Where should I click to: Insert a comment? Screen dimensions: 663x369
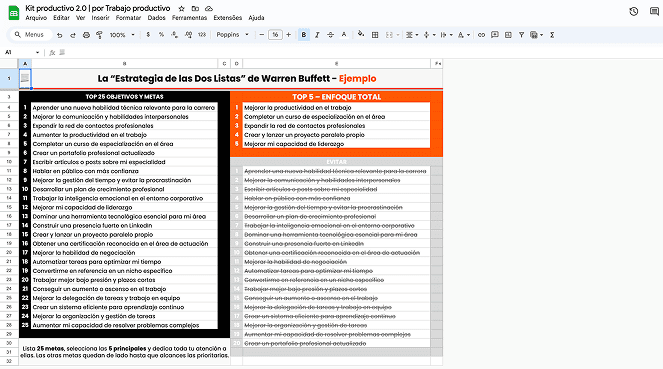click(x=495, y=35)
